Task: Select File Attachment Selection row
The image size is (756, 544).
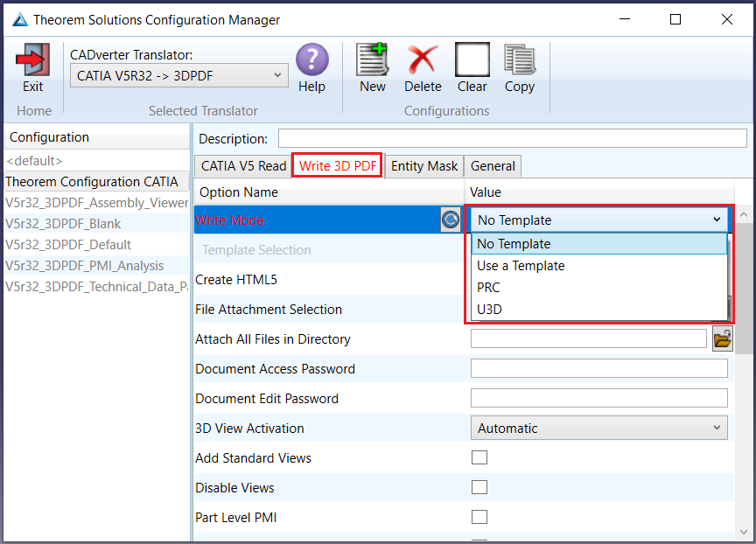Action: coord(329,310)
